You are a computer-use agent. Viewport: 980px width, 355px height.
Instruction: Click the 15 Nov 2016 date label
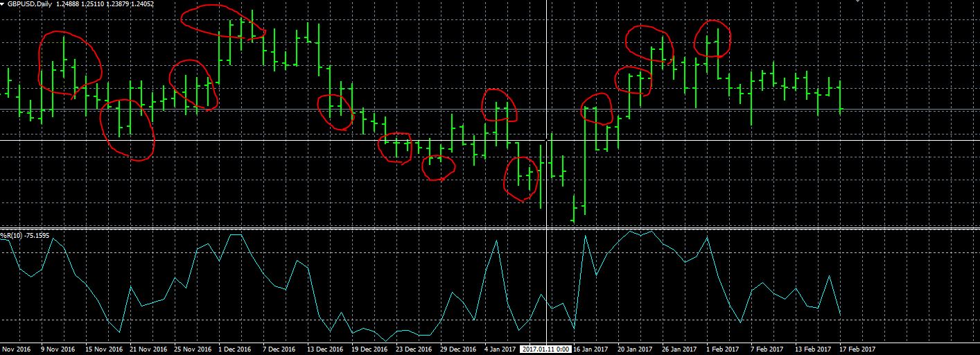click(x=104, y=349)
